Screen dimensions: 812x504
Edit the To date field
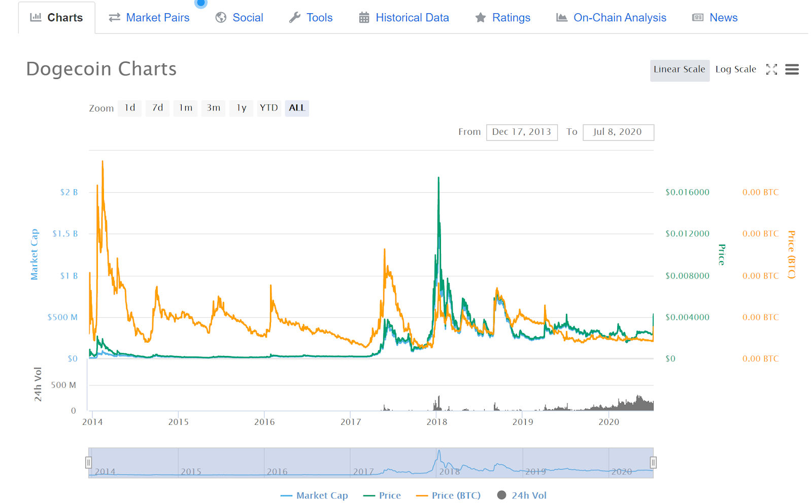coord(618,132)
